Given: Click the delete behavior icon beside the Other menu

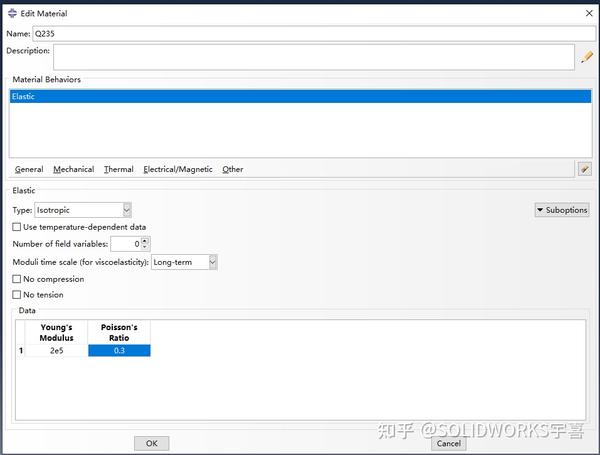Looking at the screenshot, I should click(x=585, y=169).
